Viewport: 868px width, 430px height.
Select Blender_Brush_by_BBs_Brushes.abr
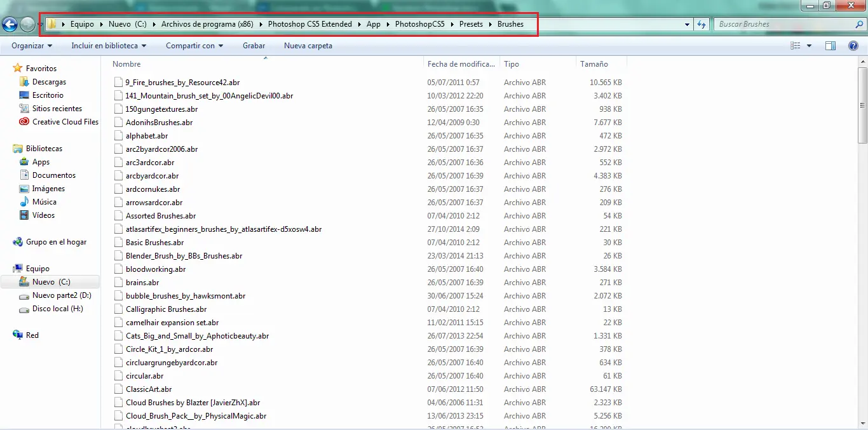coord(184,256)
